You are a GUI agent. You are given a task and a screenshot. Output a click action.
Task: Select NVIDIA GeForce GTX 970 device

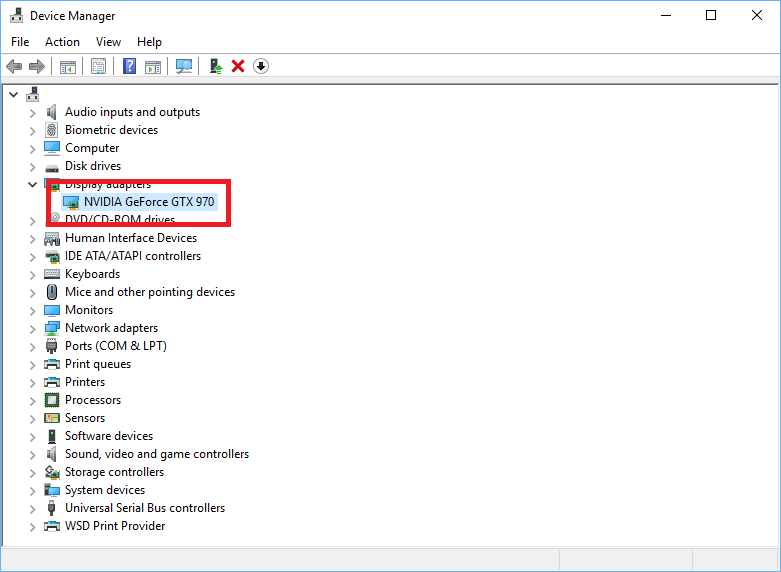point(148,201)
